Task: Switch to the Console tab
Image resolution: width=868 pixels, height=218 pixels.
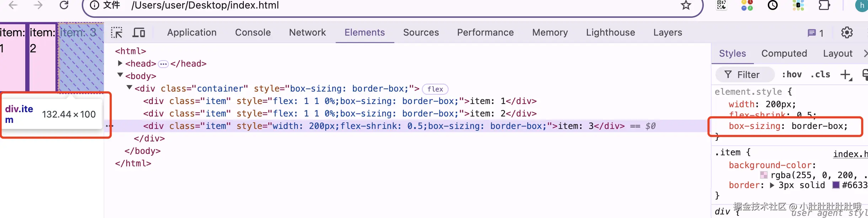Action: point(253,32)
